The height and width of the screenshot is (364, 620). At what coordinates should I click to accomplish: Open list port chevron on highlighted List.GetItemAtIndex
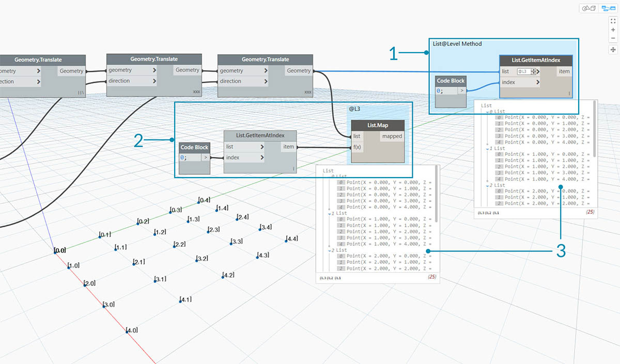point(538,72)
